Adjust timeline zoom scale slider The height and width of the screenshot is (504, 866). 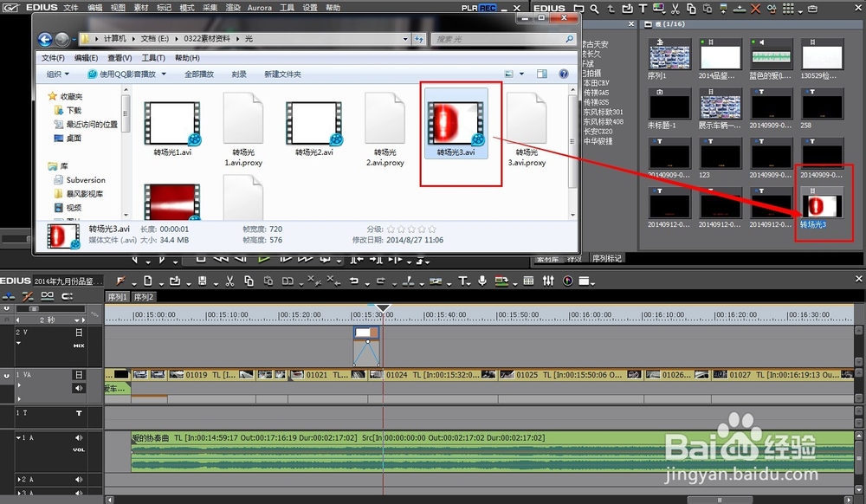(35, 308)
